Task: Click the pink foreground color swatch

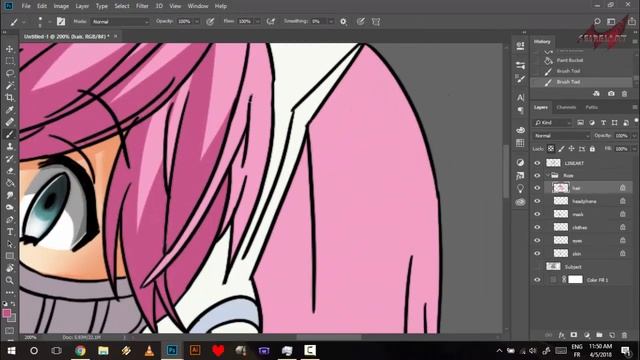Action: point(7,313)
